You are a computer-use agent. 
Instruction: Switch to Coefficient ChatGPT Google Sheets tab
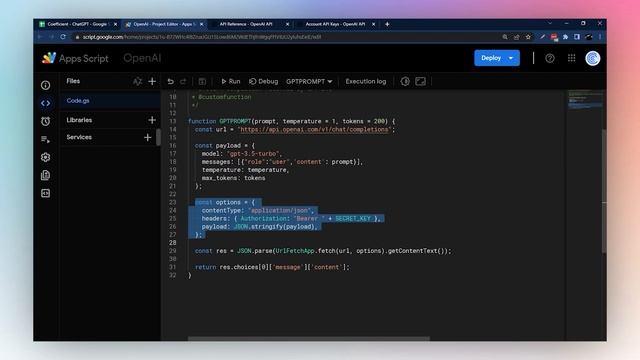[x=77, y=24]
